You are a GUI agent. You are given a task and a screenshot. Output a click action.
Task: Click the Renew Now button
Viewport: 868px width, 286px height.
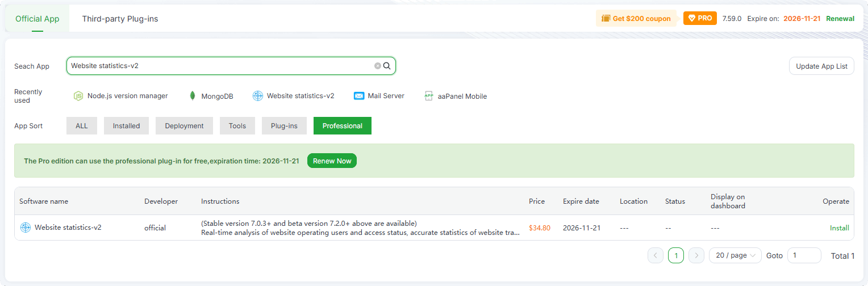tap(332, 161)
